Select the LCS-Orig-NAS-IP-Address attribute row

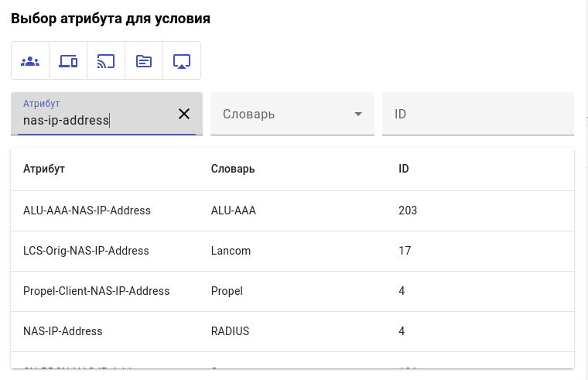(x=86, y=251)
